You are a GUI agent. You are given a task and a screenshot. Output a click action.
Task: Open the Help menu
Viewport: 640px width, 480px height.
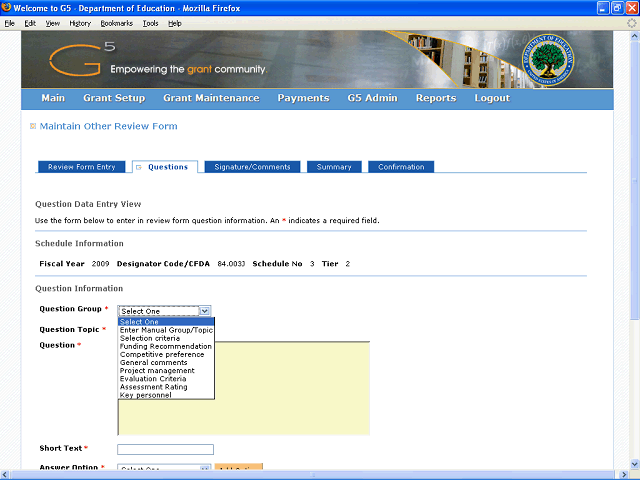[175, 24]
